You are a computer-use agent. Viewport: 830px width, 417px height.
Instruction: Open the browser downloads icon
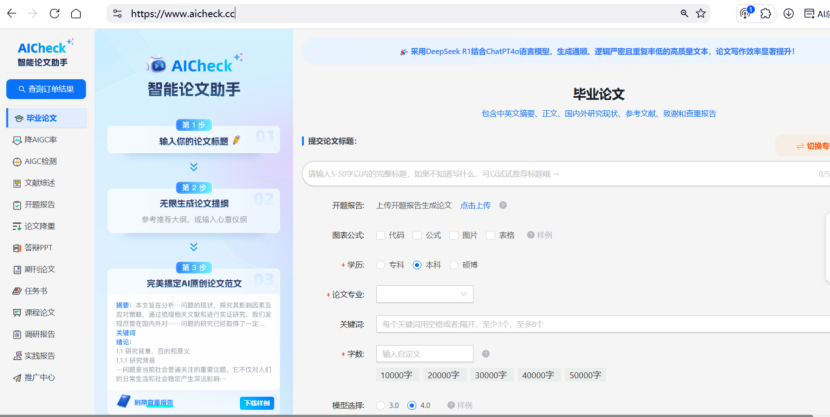(788, 14)
